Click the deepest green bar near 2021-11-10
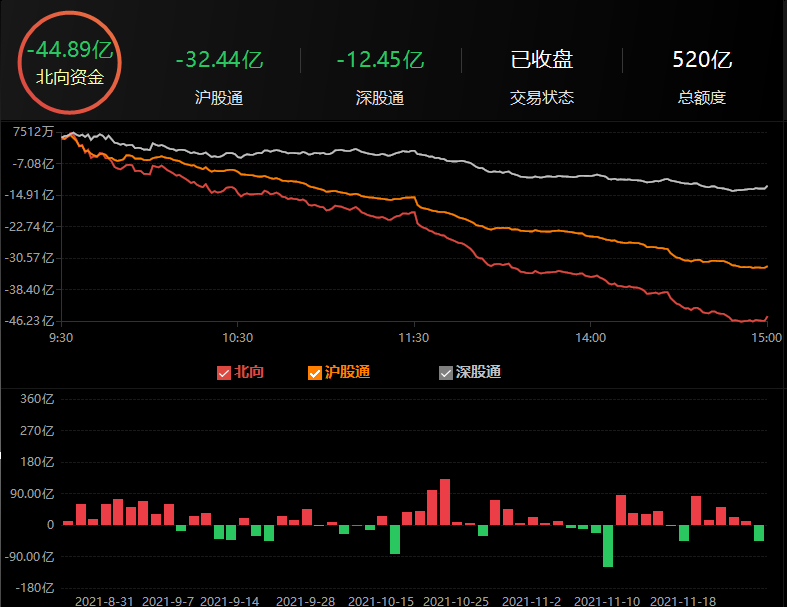 (x=608, y=545)
